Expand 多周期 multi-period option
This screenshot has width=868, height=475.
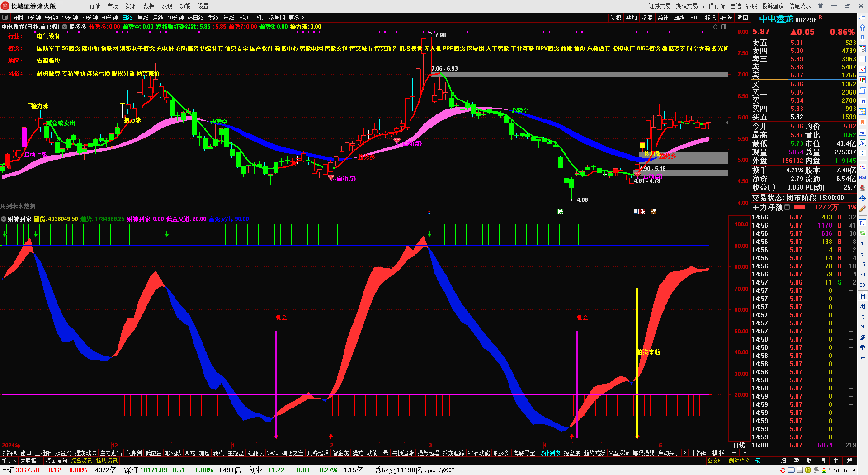pos(277,18)
